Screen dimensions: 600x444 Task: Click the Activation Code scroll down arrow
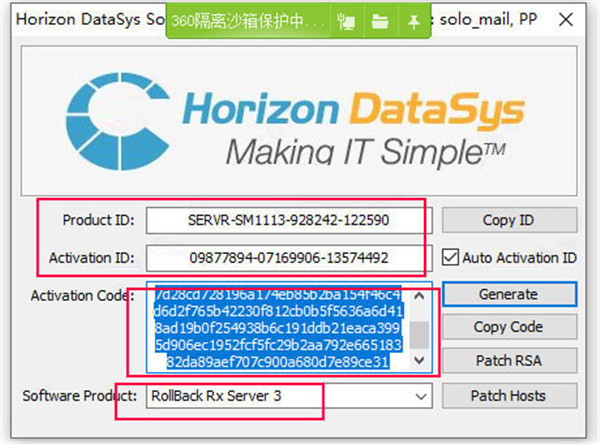click(419, 360)
